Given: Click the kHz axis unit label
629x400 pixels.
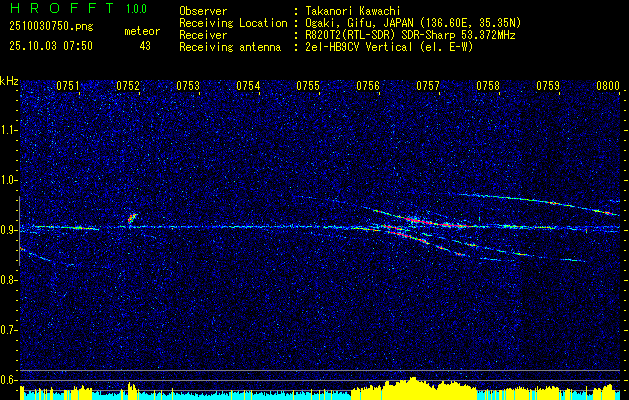Looking at the screenshot, I should (x=9, y=81).
